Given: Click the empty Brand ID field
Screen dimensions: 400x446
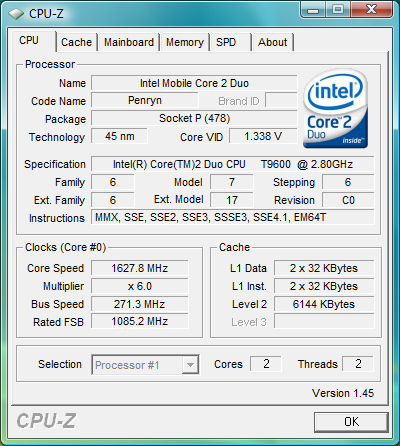Looking at the screenshot, I should pyautogui.click(x=281, y=101).
